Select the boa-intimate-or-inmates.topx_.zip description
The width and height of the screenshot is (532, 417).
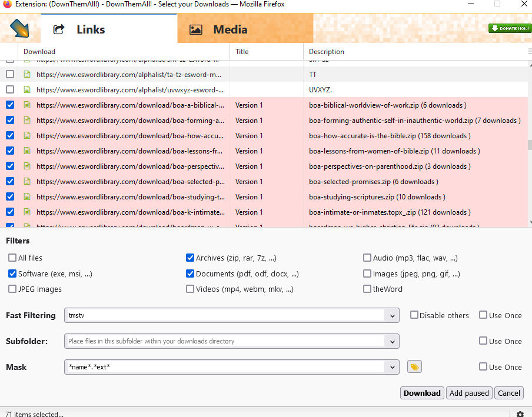390,212
